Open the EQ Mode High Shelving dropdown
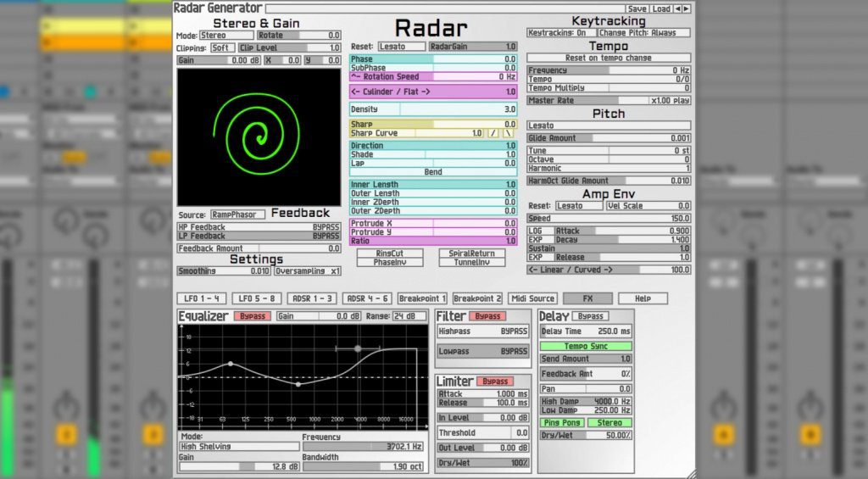 [x=239, y=446]
